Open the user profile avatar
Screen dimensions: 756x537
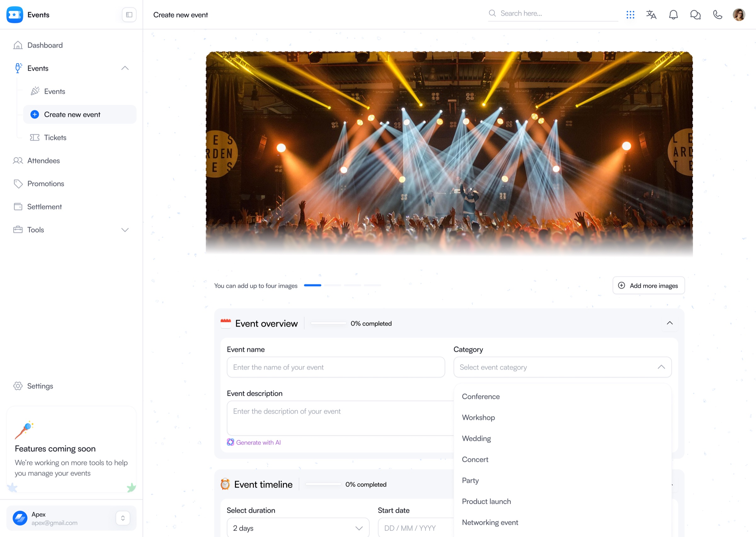click(x=739, y=14)
